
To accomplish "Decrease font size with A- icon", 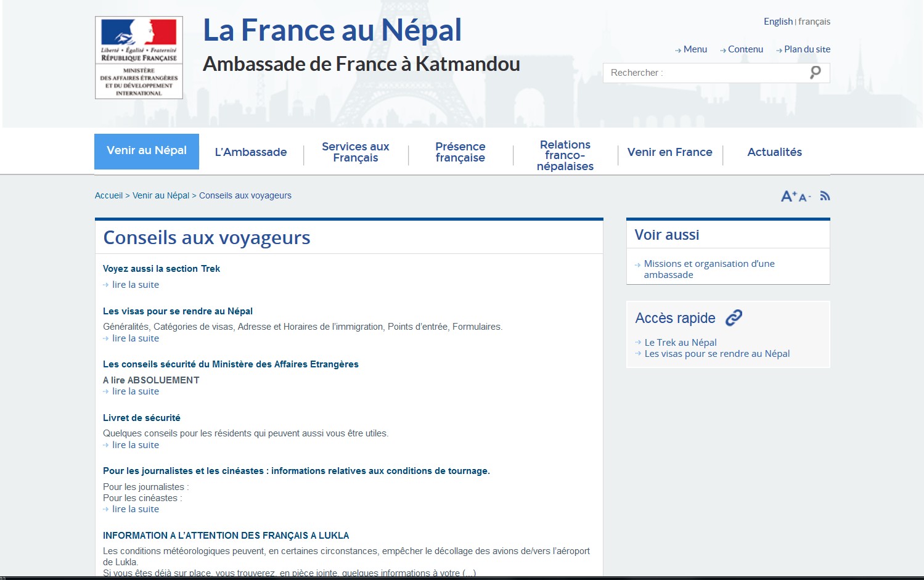I will [804, 197].
